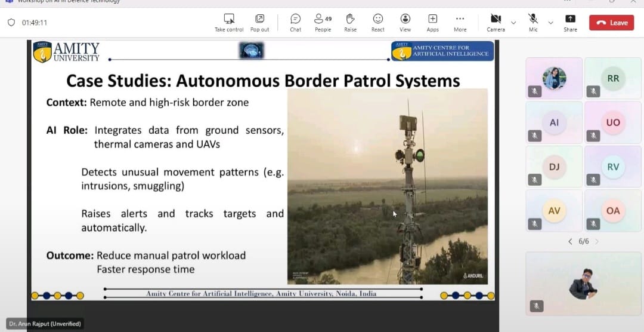Screen dimensions: 644x332
Task: Raise your hand
Action: pyautogui.click(x=351, y=23)
